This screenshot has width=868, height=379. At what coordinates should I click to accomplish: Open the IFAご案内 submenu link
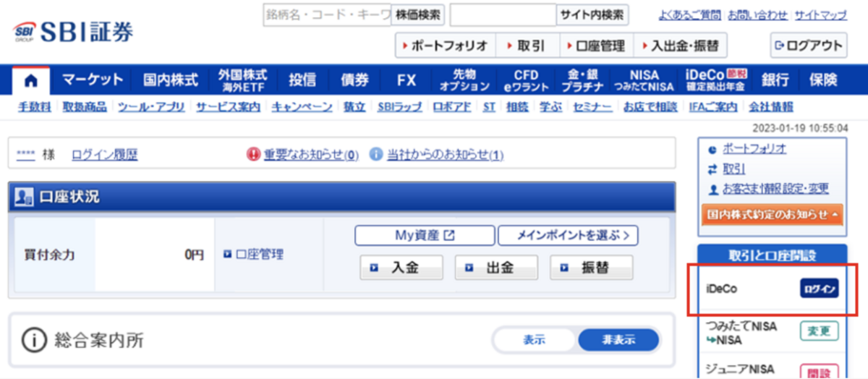point(712,107)
